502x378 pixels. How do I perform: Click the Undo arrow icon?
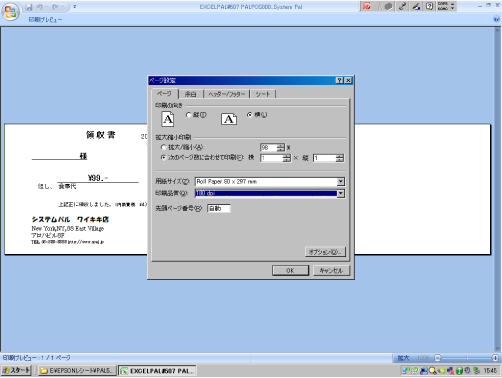[40, 7]
